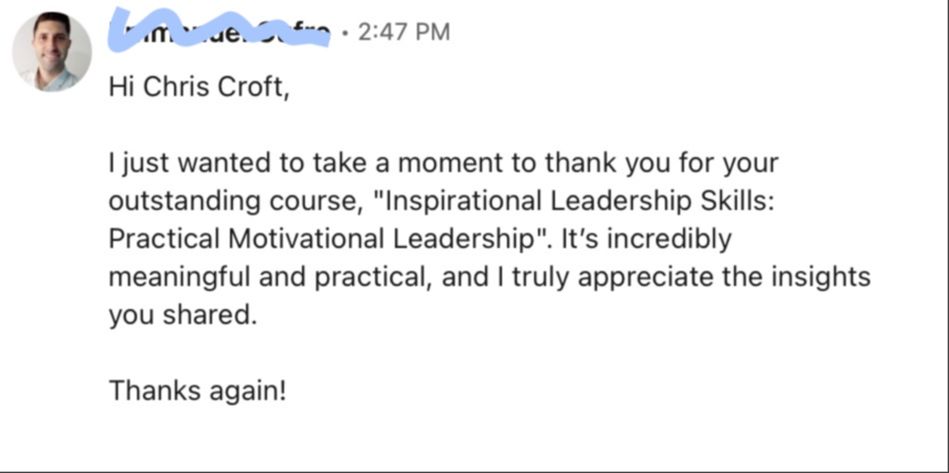Viewport: 949px width, 473px height.
Task: Click the 2:47 PM timestamp
Action: (402, 32)
